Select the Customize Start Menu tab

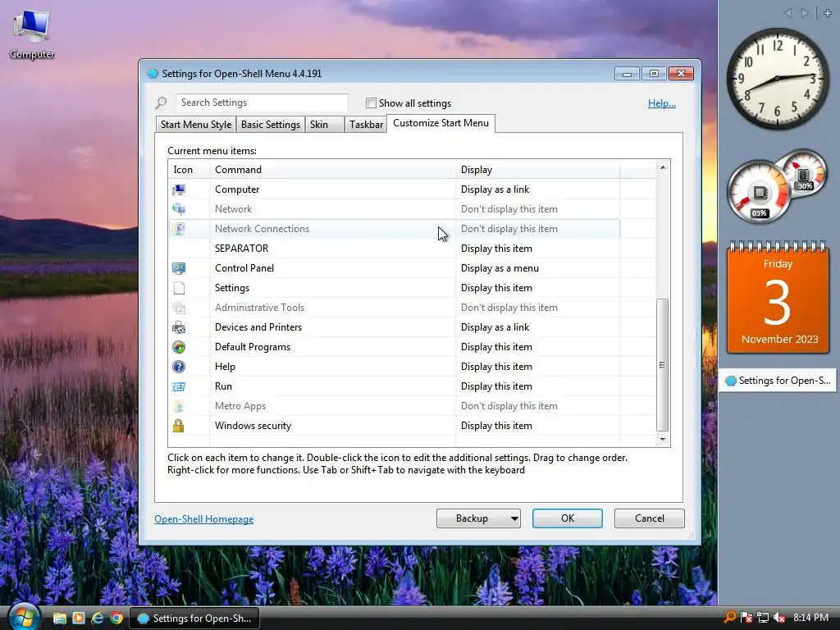[x=441, y=123]
